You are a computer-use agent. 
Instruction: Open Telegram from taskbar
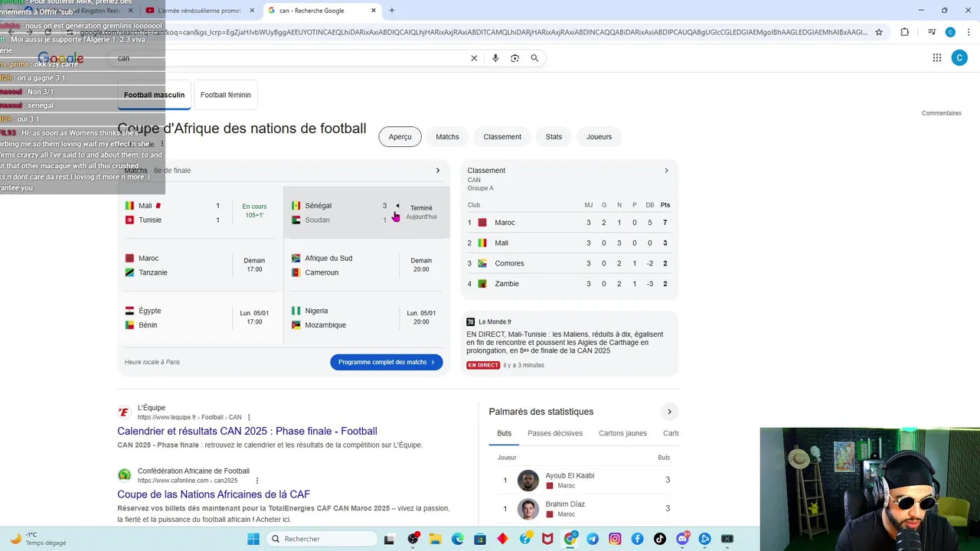point(593,539)
